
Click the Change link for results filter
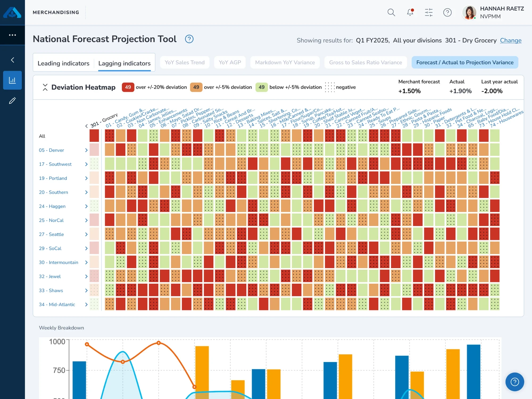pyautogui.click(x=510, y=40)
